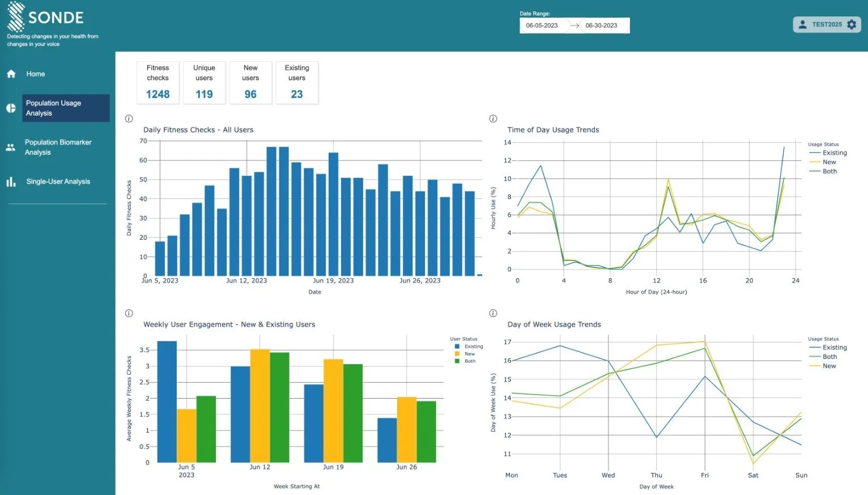Click Weekly User Engagement chart title

pyautogui.click(x=229, y=324)
